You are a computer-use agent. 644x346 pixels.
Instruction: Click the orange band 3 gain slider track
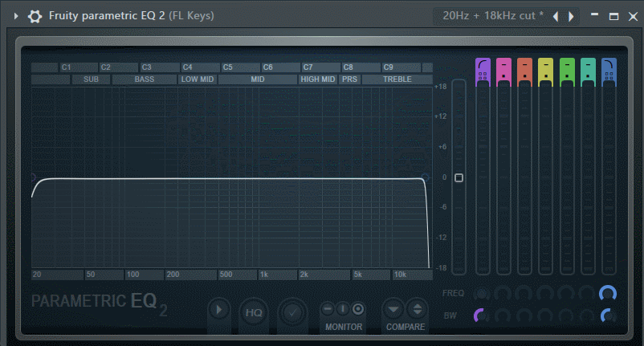524,178
